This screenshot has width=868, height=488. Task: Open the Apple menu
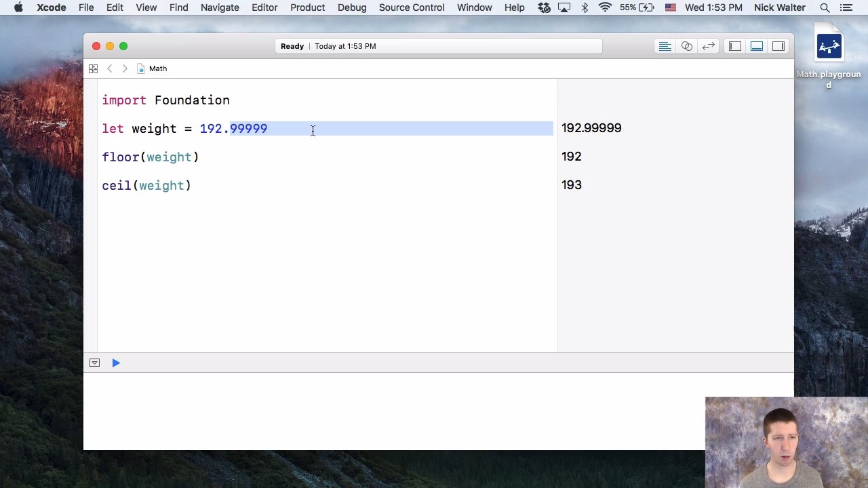tap(18, 7)
